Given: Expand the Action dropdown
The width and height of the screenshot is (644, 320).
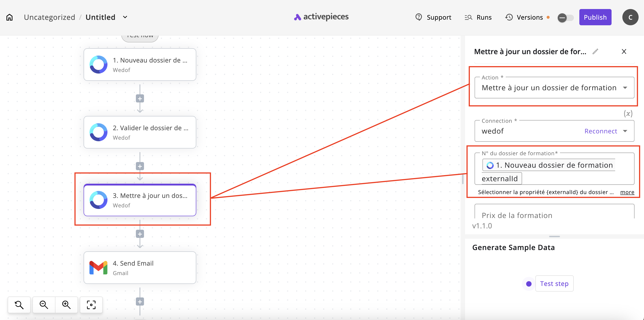Looking at the screenshot, I should [x=625, y=88].
